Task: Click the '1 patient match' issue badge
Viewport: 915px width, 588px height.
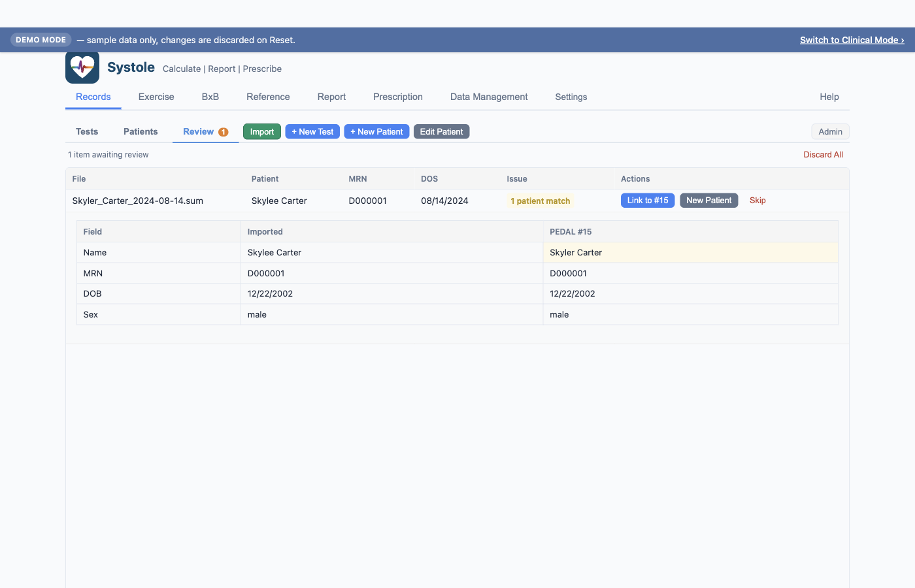Action: point(541,201)
